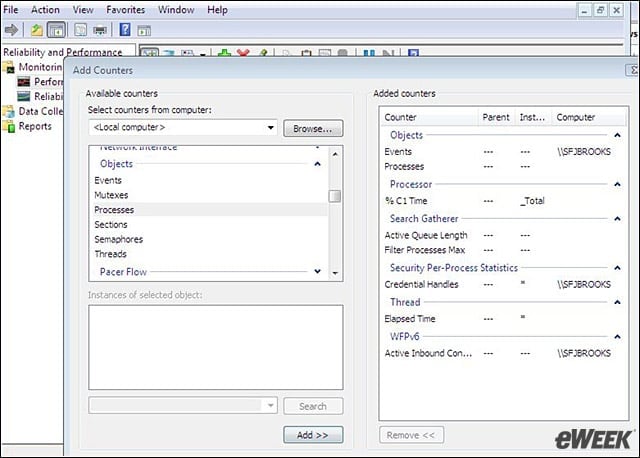
Task: Click the Add >> button
Action: (313, 435)
